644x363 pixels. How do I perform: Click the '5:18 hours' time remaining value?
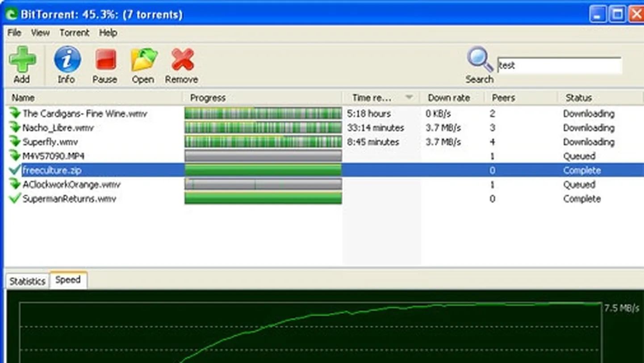coord(369,114)
